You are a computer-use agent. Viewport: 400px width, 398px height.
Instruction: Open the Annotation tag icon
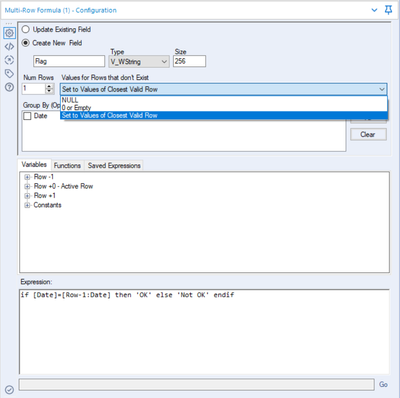[x=9, y=73]
